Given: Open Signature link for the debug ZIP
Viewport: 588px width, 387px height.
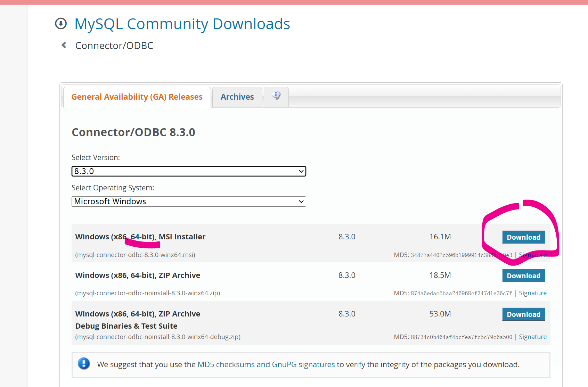Looking at the screenshot, I should click(x=533, y=337).
